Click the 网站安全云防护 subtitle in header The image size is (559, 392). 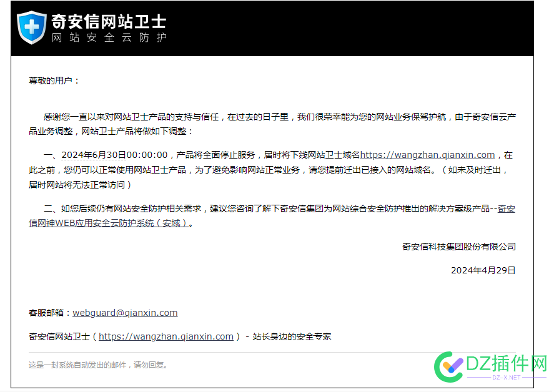tap(109, 37)
